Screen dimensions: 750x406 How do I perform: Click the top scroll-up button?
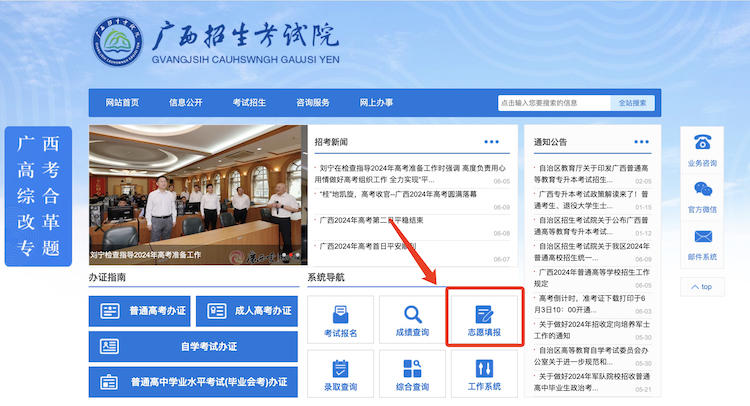(702, 286)
